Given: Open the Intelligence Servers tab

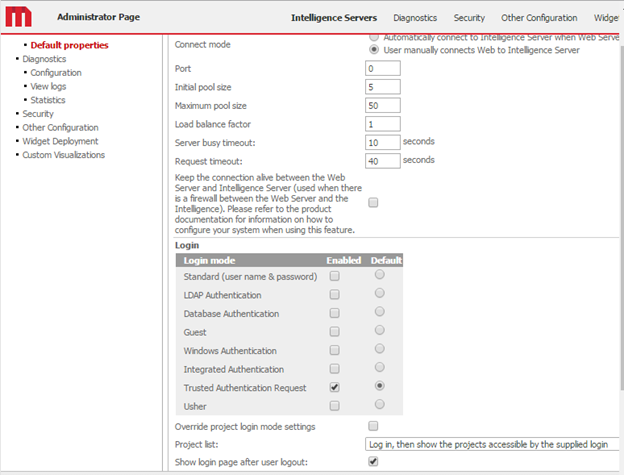Looking at the screenshot, I should 333,18.
